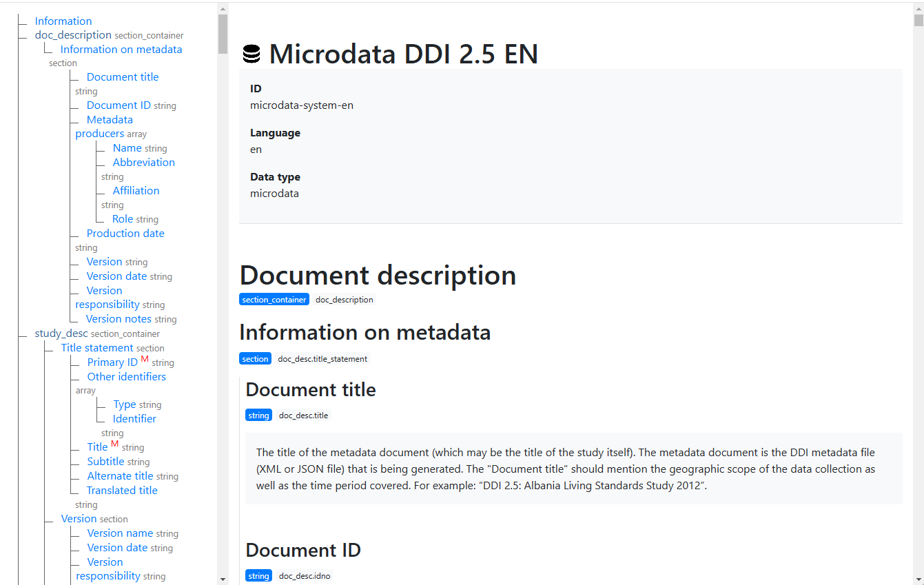
Task: Go to Alternate title tree entry
Action: pos(120,476)
